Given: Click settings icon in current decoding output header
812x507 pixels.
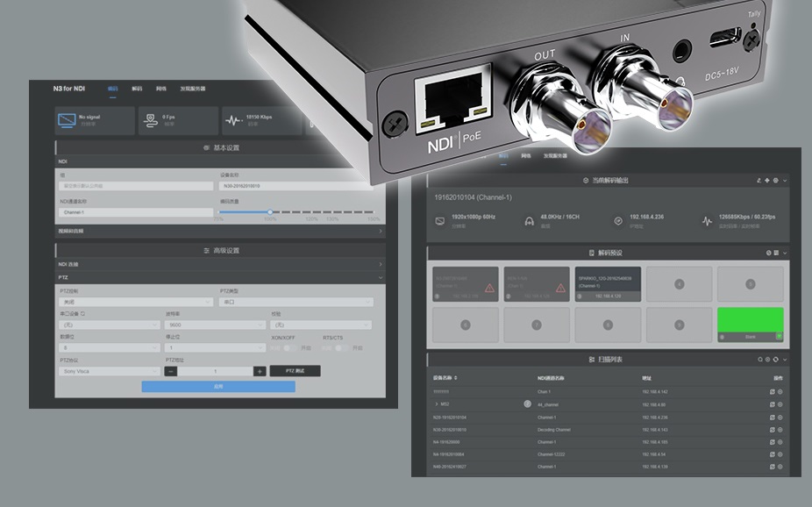Looking at the screenshot, I should pyautogui.click(x=775, y=180).
